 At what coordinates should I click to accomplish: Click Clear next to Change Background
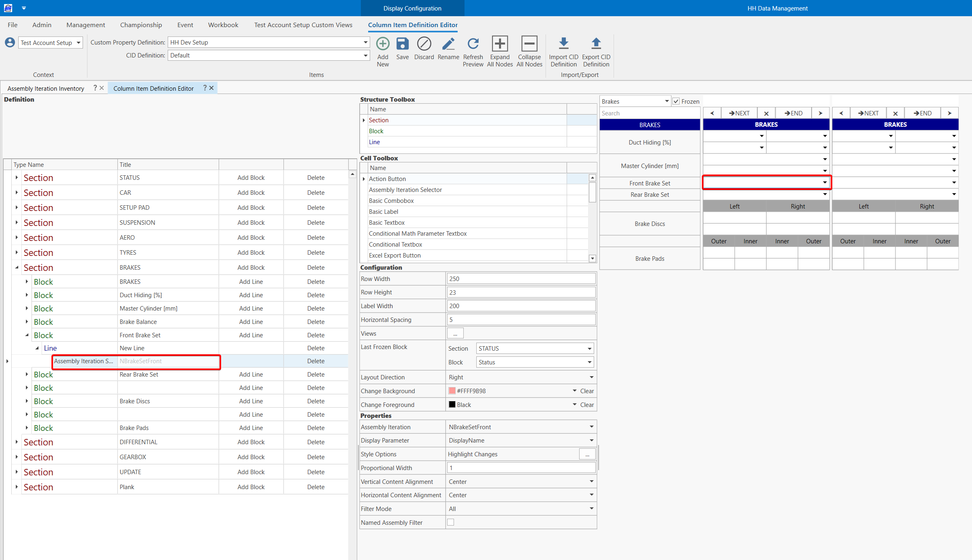pos(586,391)
